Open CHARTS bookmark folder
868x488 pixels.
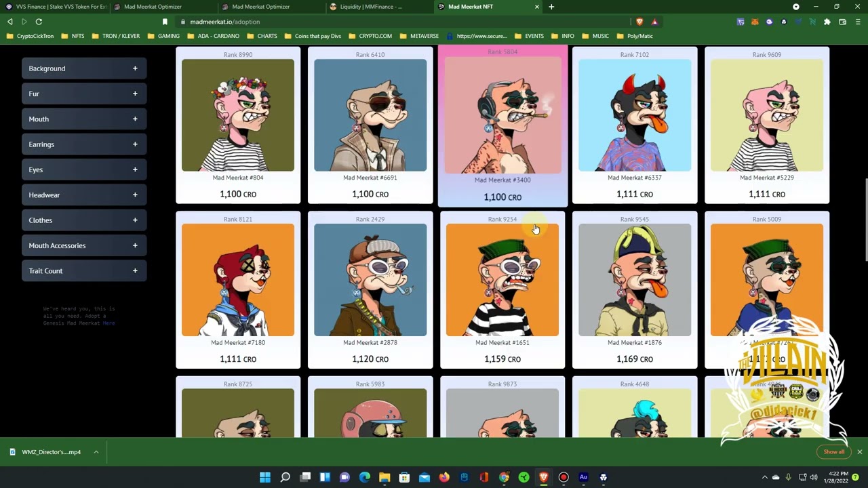click(262, 36)
